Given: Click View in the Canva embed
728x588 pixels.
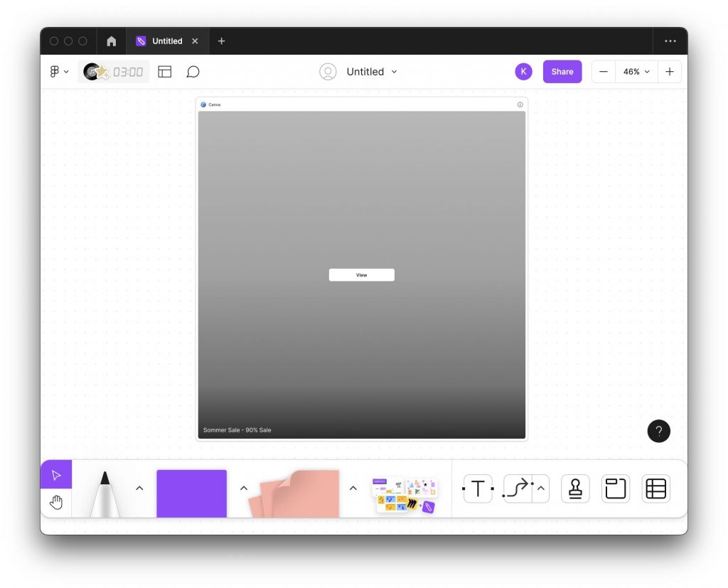Looking at the screenshot, I should pyautogui.click(x=362, y=274).
